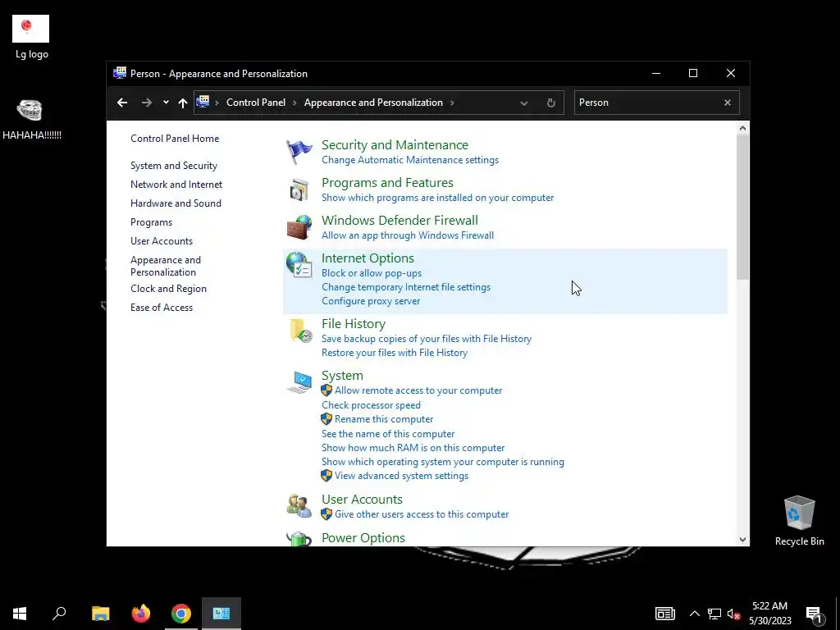This screenshot has width=840, height=630.
Task: Launch Google Chrome from taskbar
Action: [181, 614]
